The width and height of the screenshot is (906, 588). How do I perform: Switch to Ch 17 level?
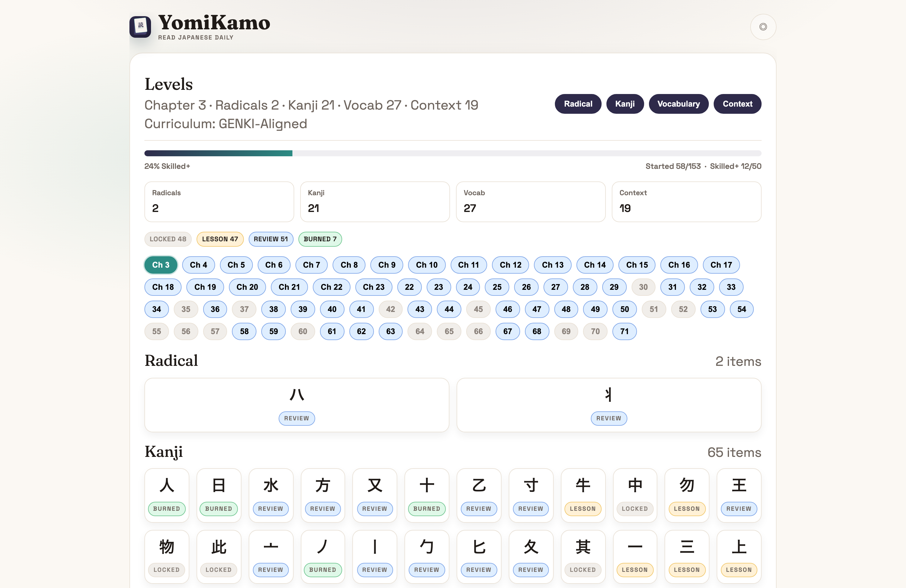click(x=721, y=265)
